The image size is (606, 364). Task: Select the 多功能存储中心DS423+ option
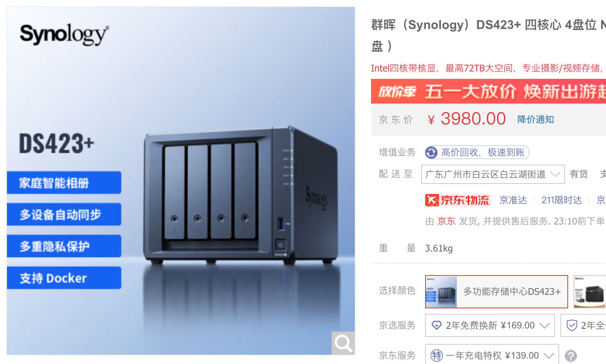(x=497, y=291)
